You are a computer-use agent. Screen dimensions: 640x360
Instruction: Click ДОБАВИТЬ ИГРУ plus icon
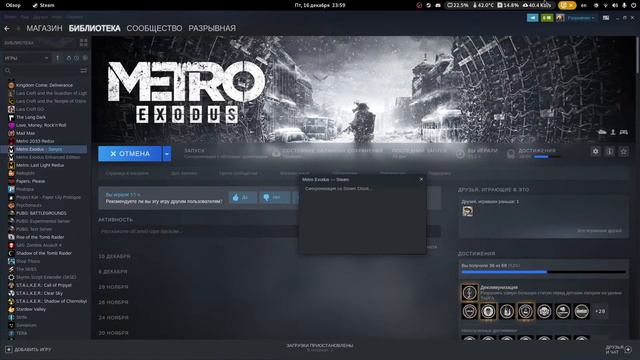tap(9, 350)
